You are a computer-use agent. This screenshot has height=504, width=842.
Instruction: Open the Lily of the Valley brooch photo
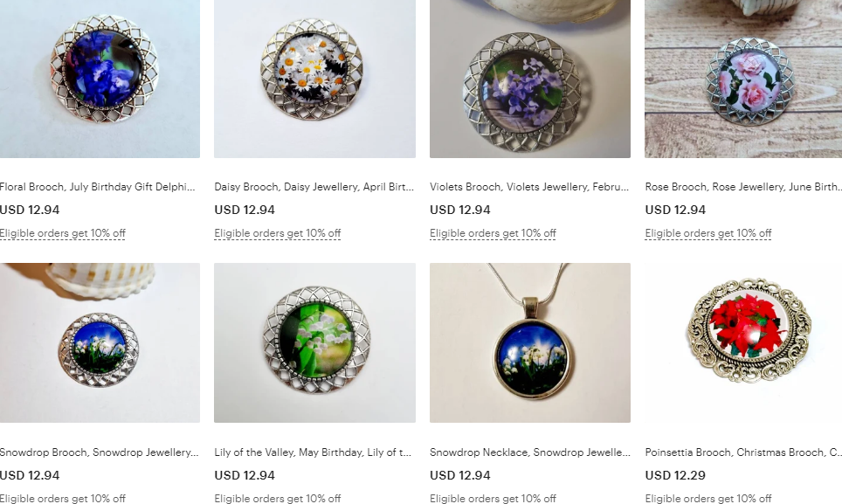coord(314,342)
